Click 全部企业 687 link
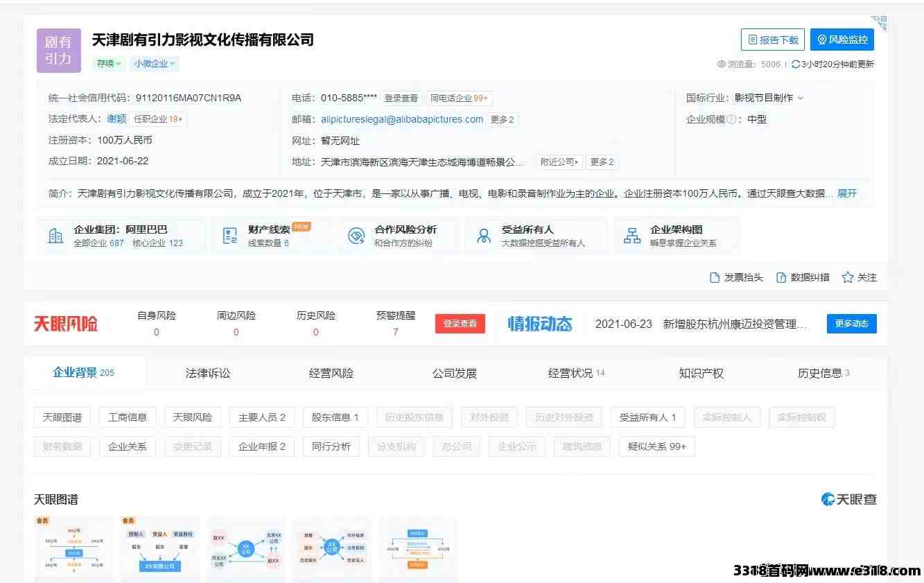 click(x=98, y=243)
